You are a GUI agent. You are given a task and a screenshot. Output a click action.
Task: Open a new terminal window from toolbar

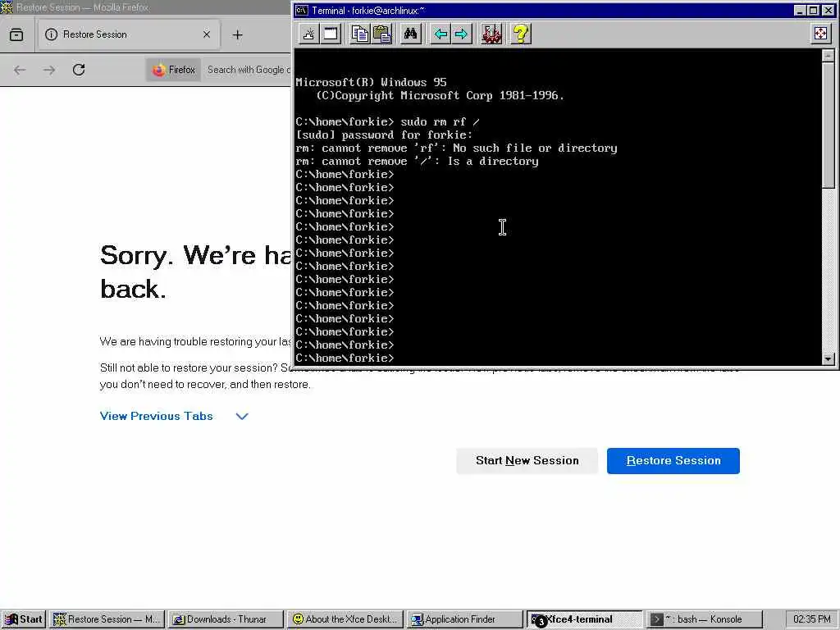point(331,34)
